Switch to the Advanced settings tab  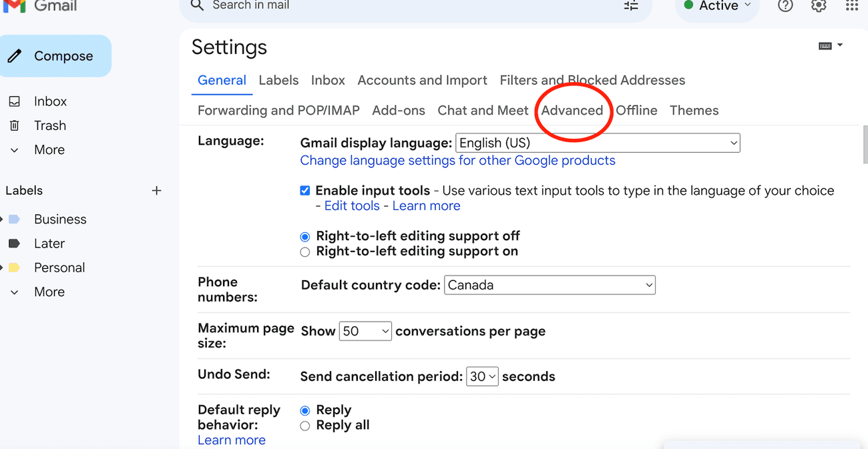point(573,110)
